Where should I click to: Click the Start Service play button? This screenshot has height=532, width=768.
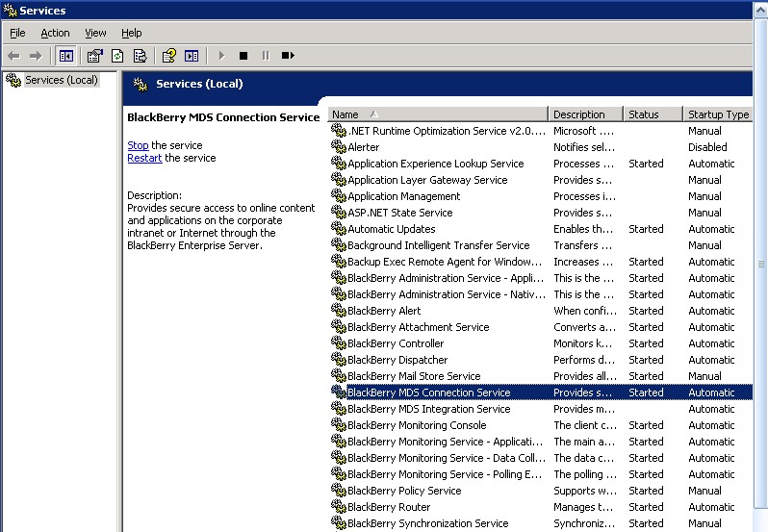[x=221, y=56]
